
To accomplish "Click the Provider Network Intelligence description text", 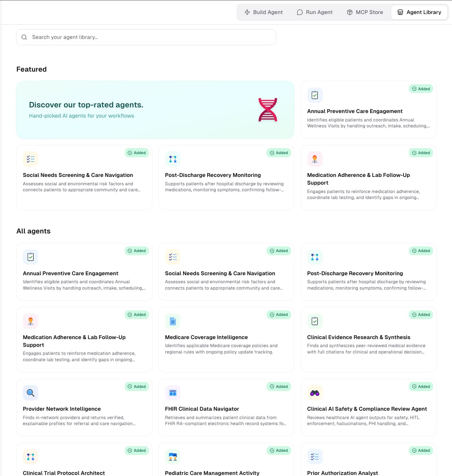I will pos(79,421).
